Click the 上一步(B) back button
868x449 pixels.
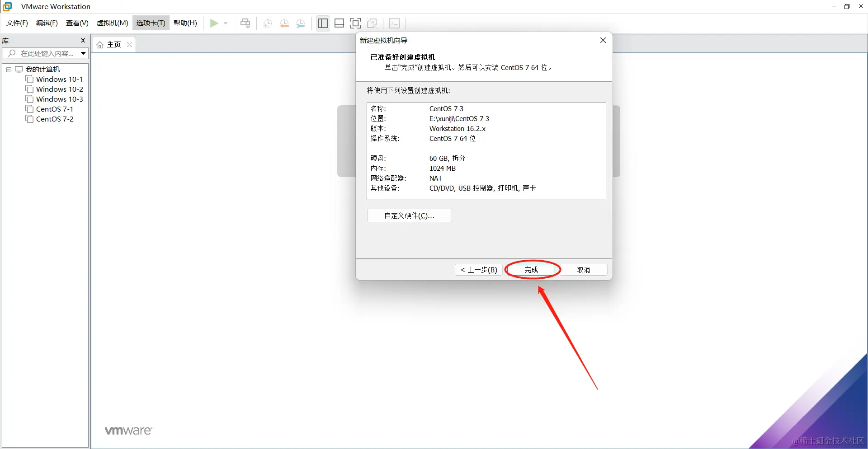(479, 270)
